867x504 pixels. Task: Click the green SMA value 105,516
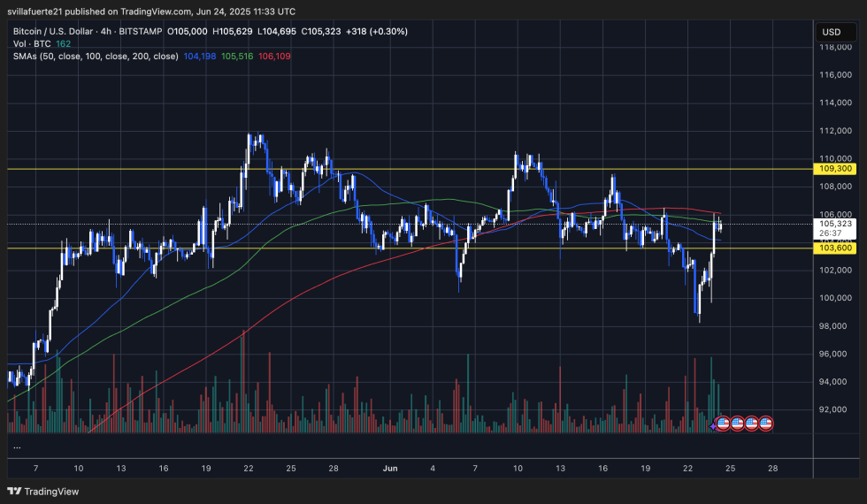click(237, 56)
